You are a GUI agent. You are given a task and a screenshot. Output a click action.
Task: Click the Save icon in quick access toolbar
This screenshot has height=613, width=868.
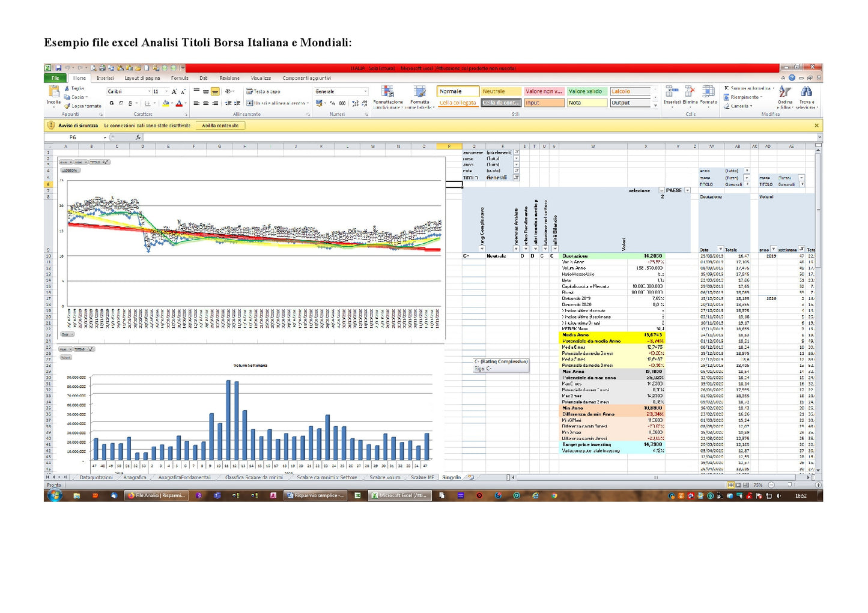(x=58, y=68)
